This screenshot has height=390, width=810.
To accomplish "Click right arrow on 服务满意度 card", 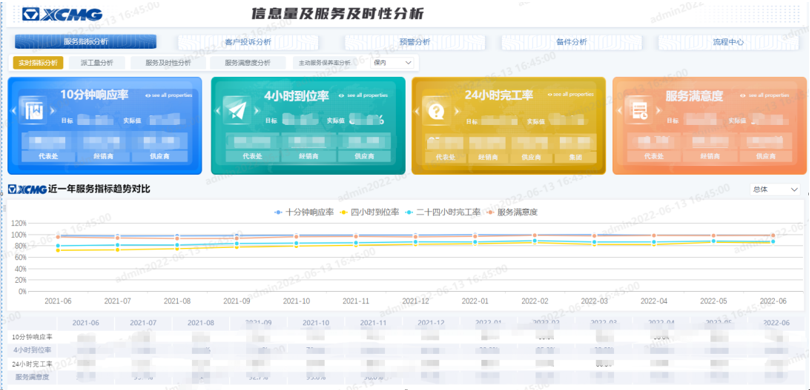I will coord(660,111).
